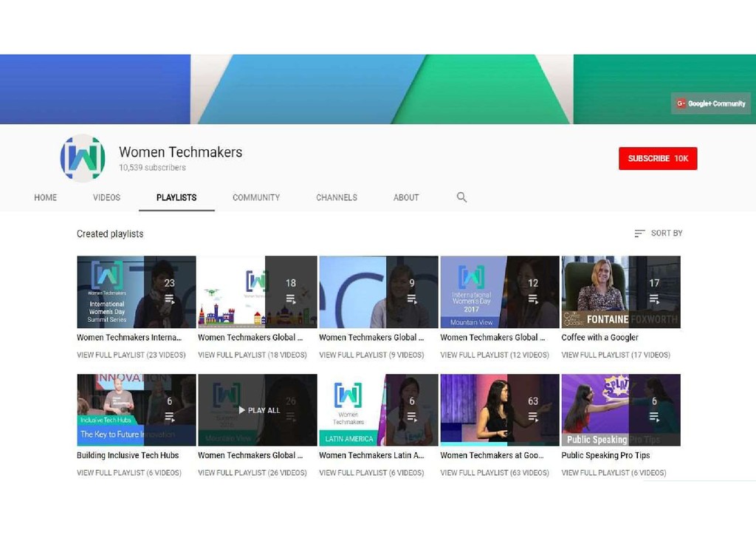Click the 'Women Techmakers Interna...' playlist title
The height and width of the screenshot is (535, 756).
[x=129, y=337]
